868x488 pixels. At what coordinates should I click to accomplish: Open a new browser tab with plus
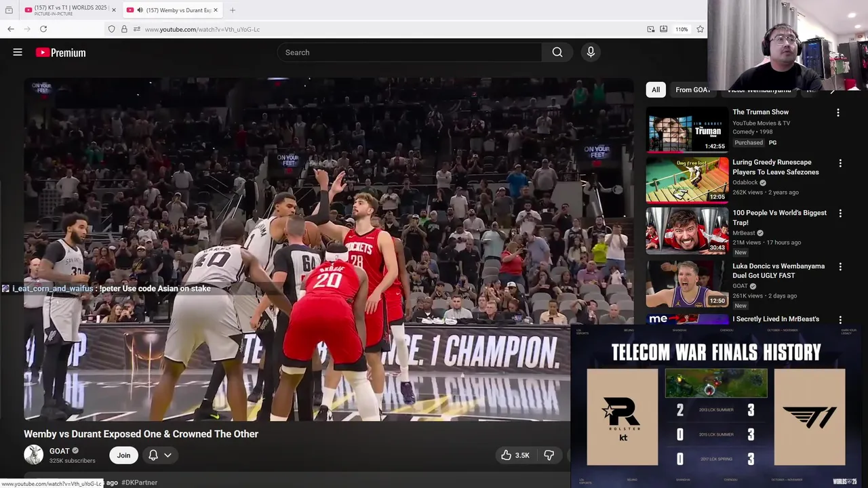tap(233, 10)
